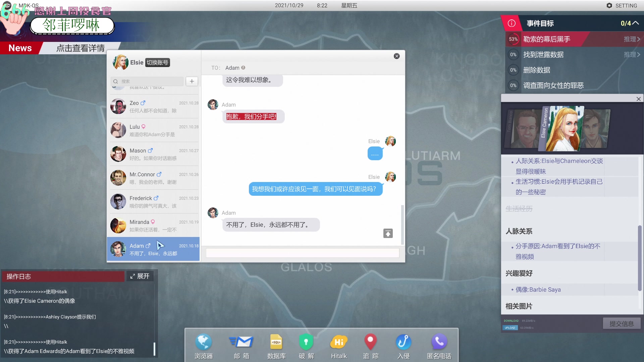Click the chat message input box

pos(303,253)
